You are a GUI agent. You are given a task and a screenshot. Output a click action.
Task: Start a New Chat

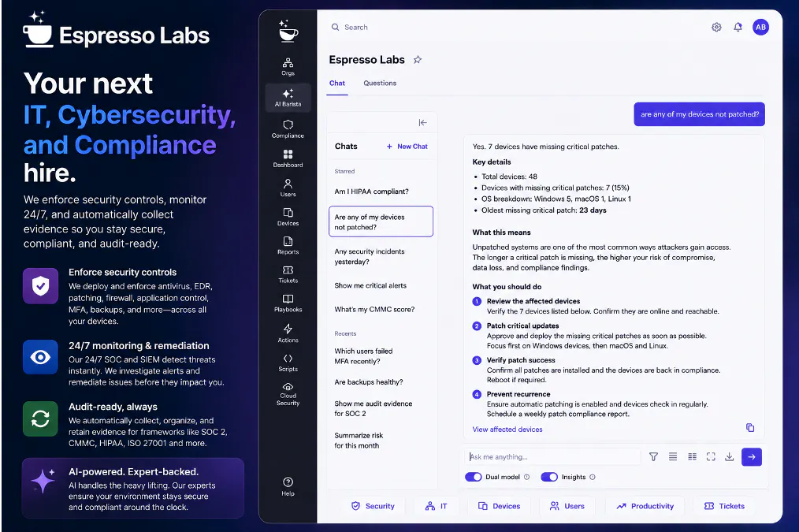point(407,147)
